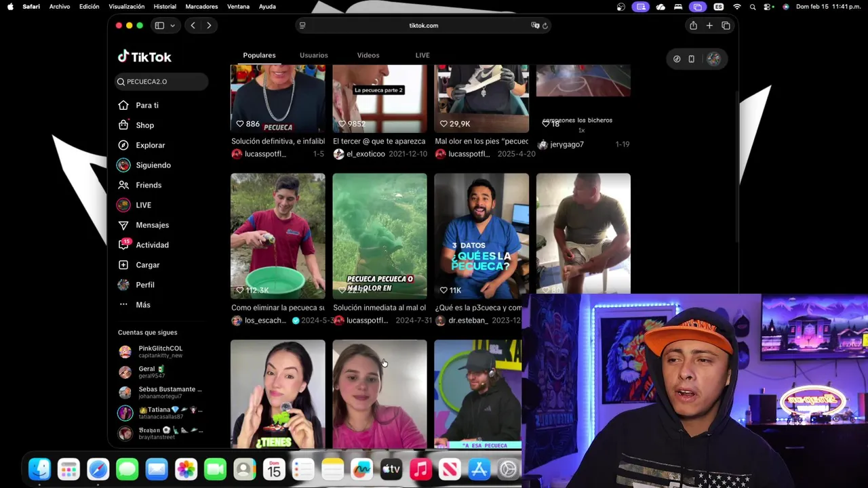The width and height of the screenshot is (868, 488).
Task: Play the '¿Qué es la pecueca?' video
Action: [x=481, y=236]
